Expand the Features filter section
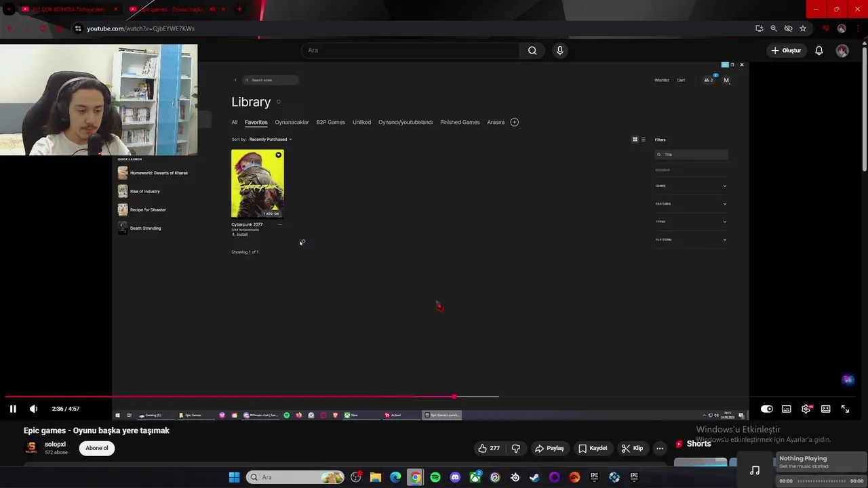Screen dimensions: 868x488 (691, 203)
